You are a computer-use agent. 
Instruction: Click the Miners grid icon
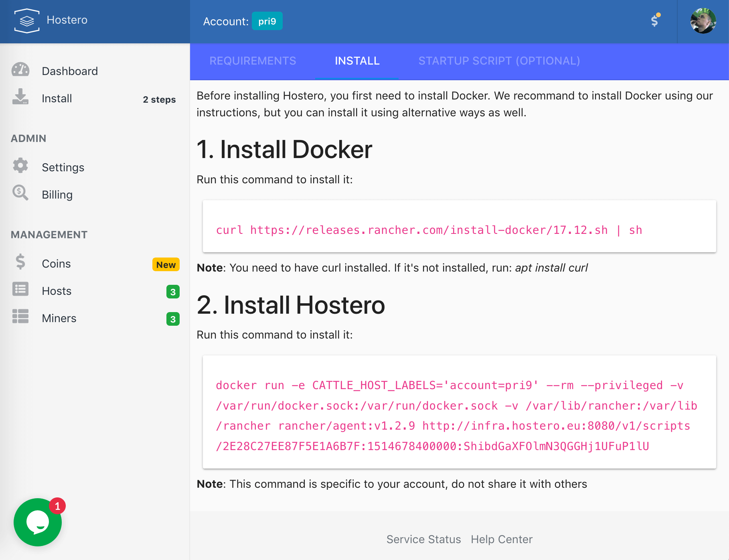pos(20,316)
